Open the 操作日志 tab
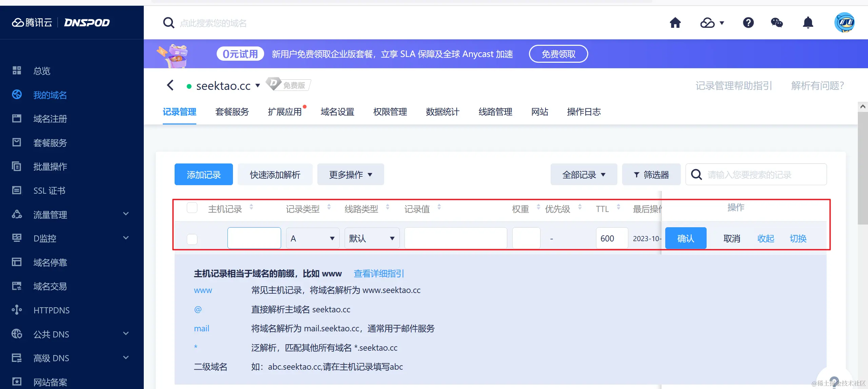868x389 pixels. coord(584,112)
